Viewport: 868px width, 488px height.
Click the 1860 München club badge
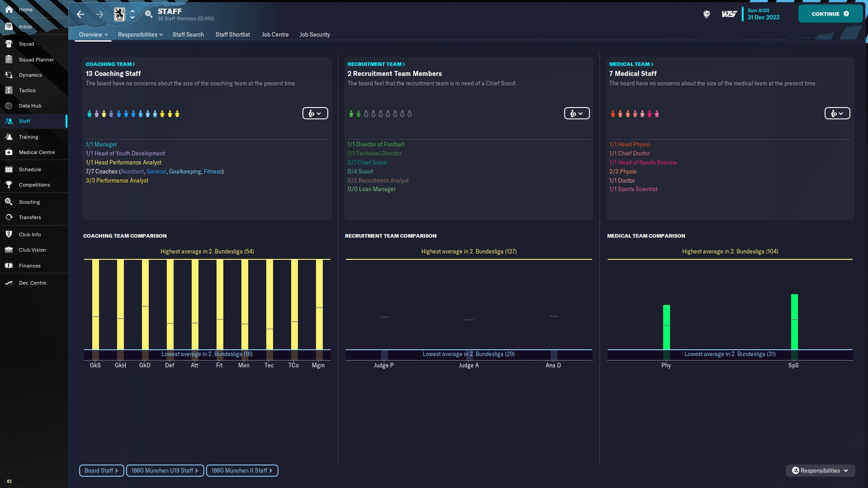click(x=119, y=14)
